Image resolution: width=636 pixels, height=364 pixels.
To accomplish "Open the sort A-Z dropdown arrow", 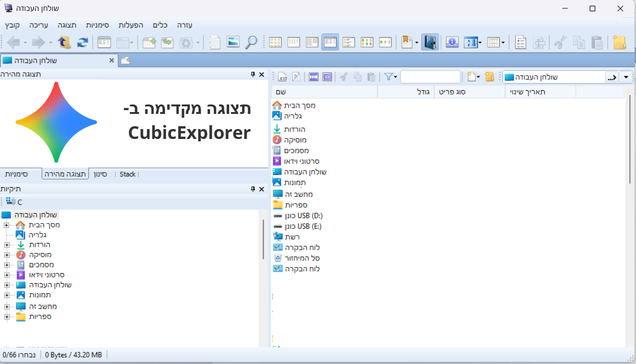I will [x=480, y=42].
